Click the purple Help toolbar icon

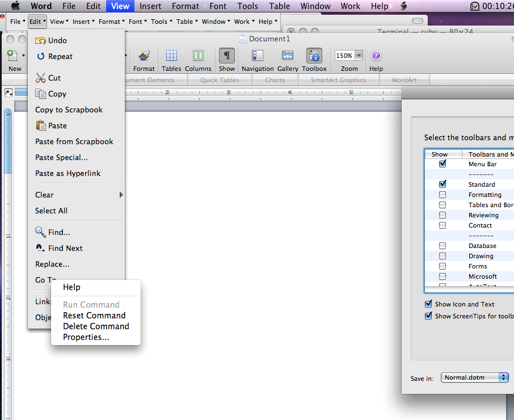pos(376,56)
